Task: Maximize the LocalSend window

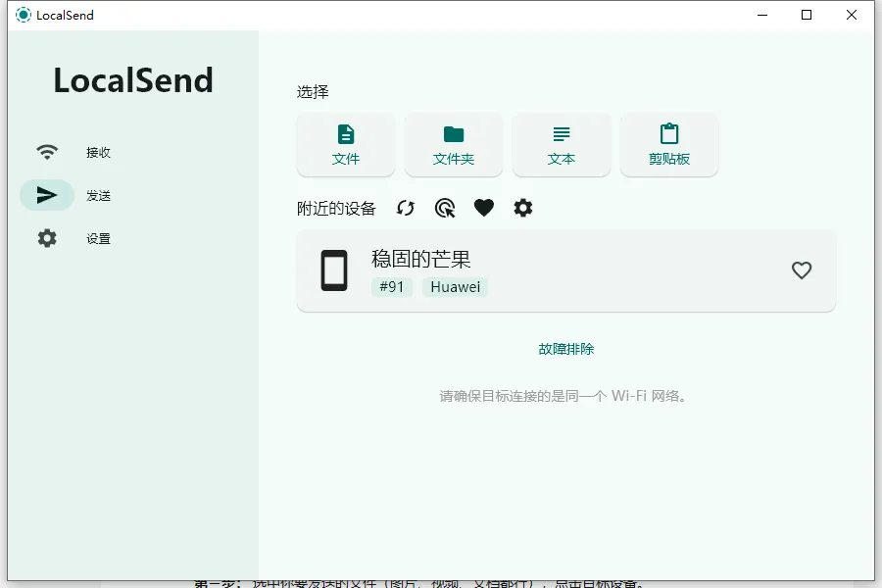Action: 807,16
